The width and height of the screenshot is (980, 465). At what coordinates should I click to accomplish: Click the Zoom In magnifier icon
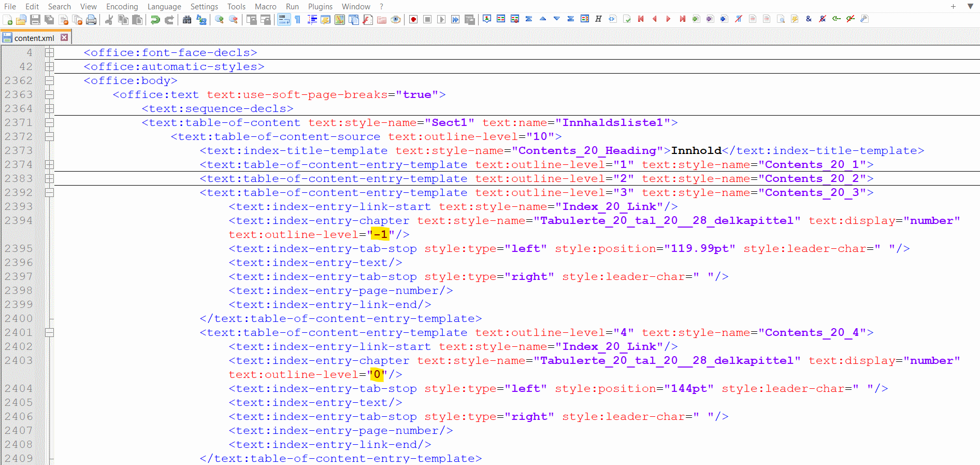click(219, 20)
